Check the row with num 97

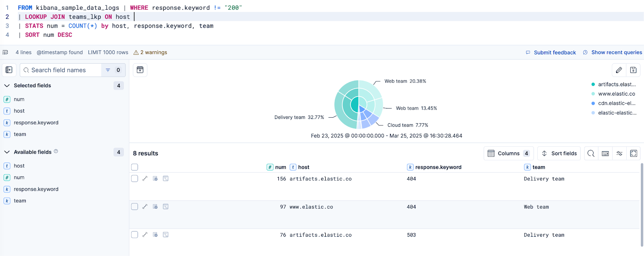coord(135,207)
